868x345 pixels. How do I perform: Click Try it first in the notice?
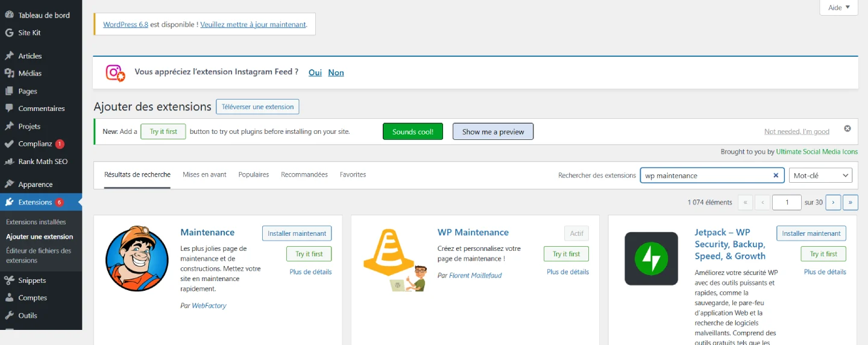[163, 131]
